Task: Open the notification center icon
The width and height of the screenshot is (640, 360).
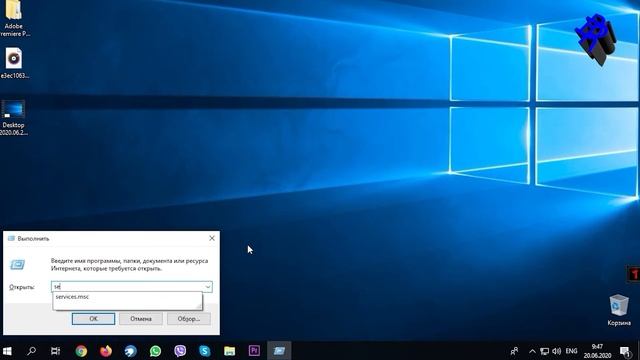Action: tap(624, 351)
